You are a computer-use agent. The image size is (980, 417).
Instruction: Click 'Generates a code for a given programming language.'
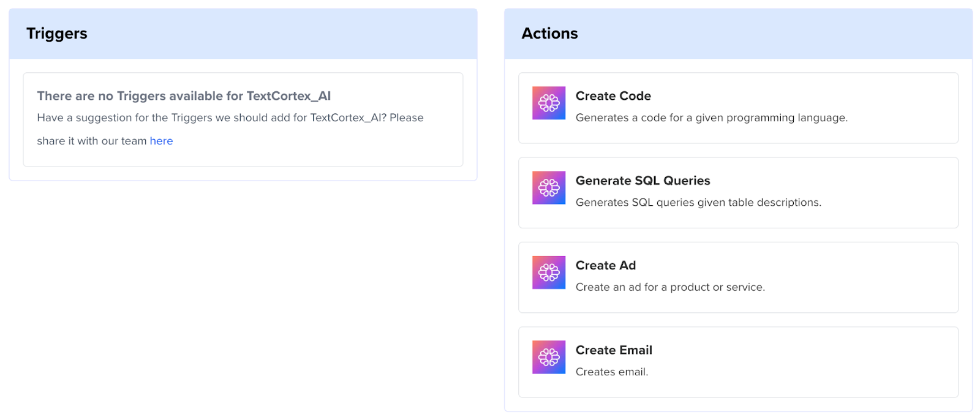click(712, 118)
